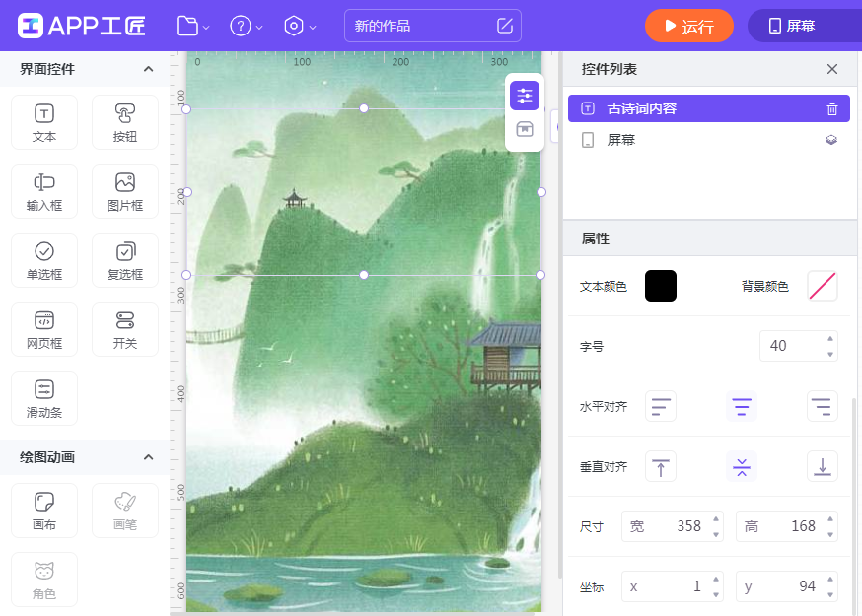Collapse the 绘图动画 section

point(148,457)
